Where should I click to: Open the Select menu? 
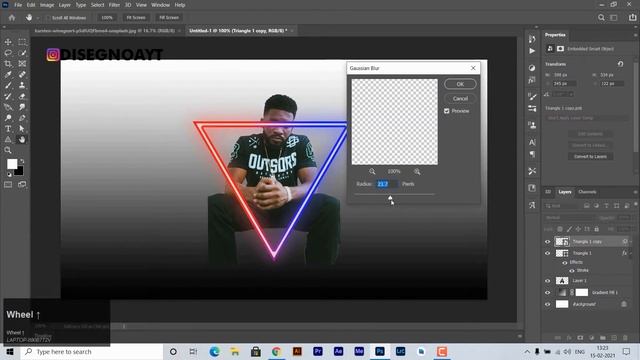(x=97, y=5)
